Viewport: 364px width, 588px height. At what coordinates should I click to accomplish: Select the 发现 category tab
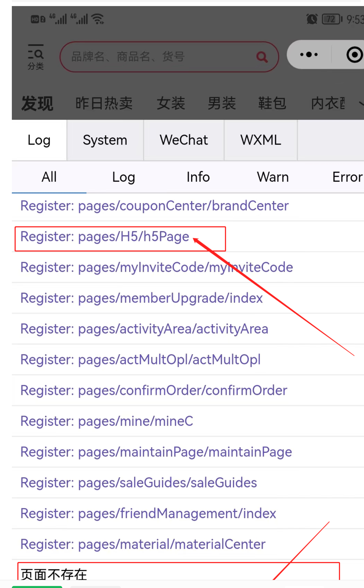click(37, 104)
